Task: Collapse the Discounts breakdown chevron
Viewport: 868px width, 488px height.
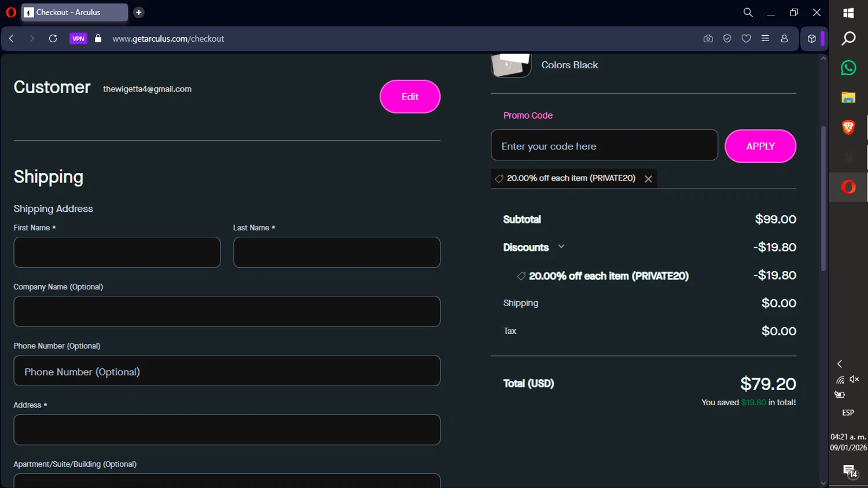Action: pyautogui.click(x=561, y=247)
